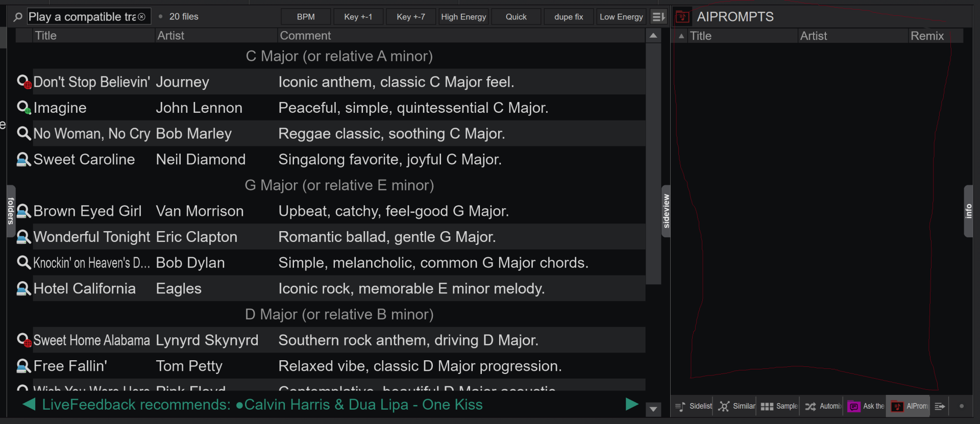Viewport: 980px width, 424px height.
Task: Select the Automix shuffle tab
Action: coord(822,406)
